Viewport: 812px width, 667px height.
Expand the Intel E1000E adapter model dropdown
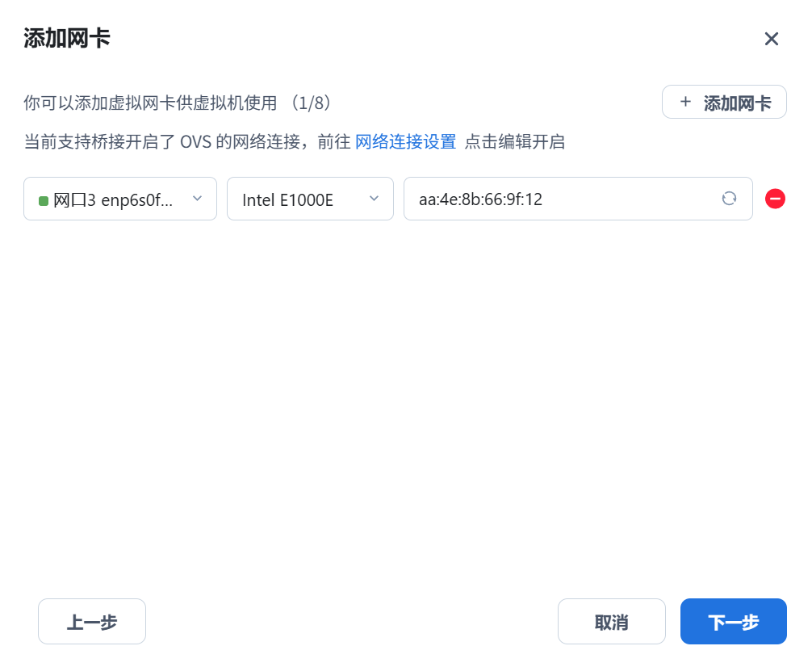(x=310, y=199)
